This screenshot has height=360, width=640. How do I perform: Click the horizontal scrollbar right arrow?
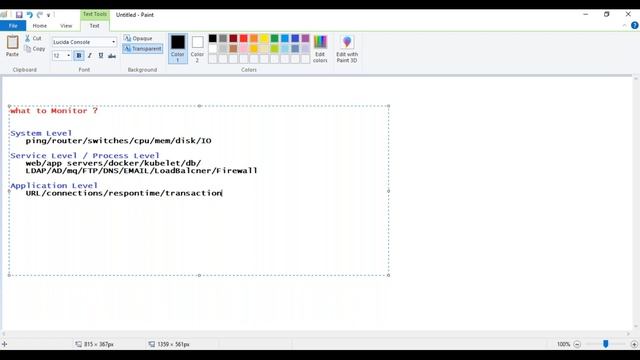629,333
